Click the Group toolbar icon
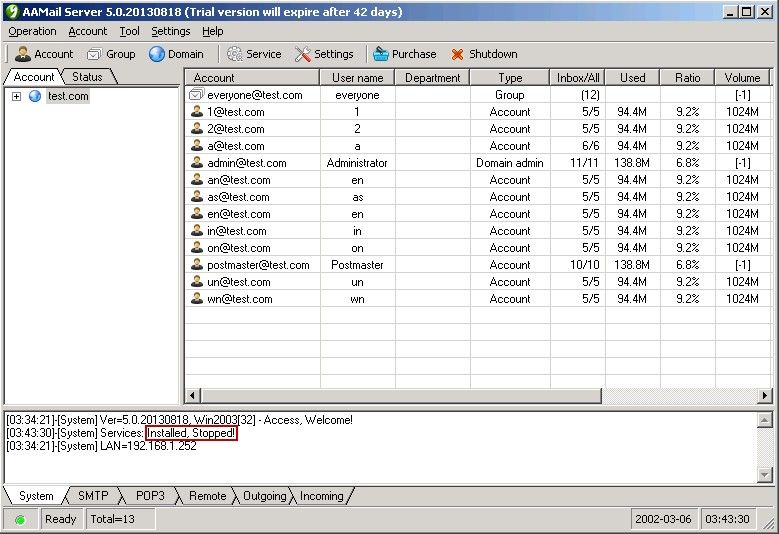Image resolution: width=779 pixels, height=534 pixels. (x=94, y=54)
